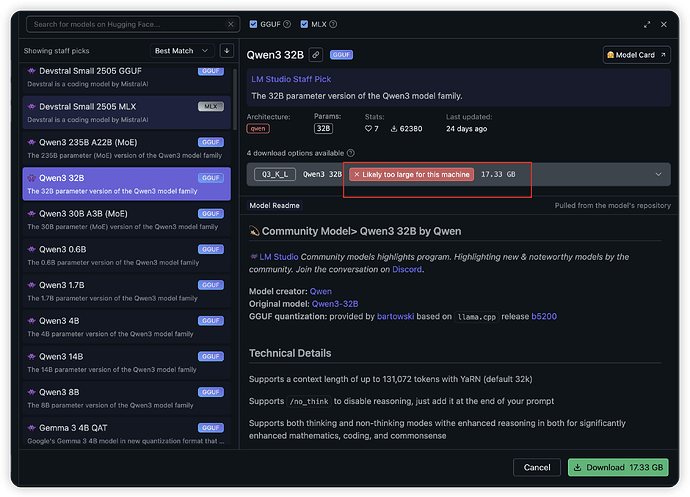Open the GGUF help question mark

click(287, 24)
